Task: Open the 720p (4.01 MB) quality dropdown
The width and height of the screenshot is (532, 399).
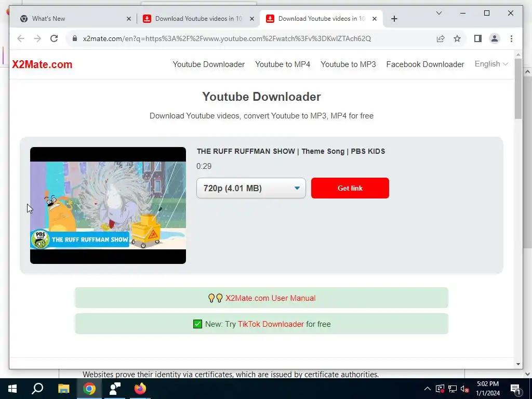Action: (251, 188)
